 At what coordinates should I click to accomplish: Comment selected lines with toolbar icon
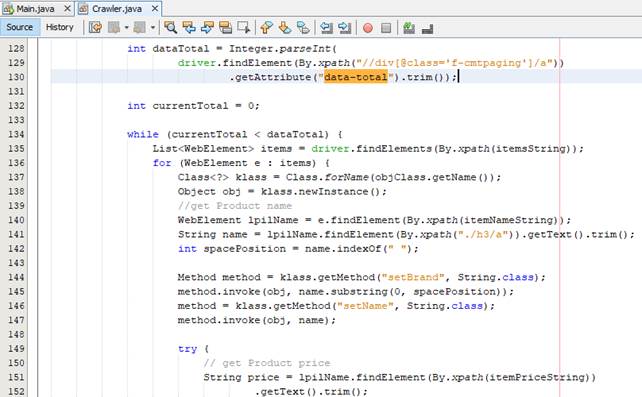(409, 27)
